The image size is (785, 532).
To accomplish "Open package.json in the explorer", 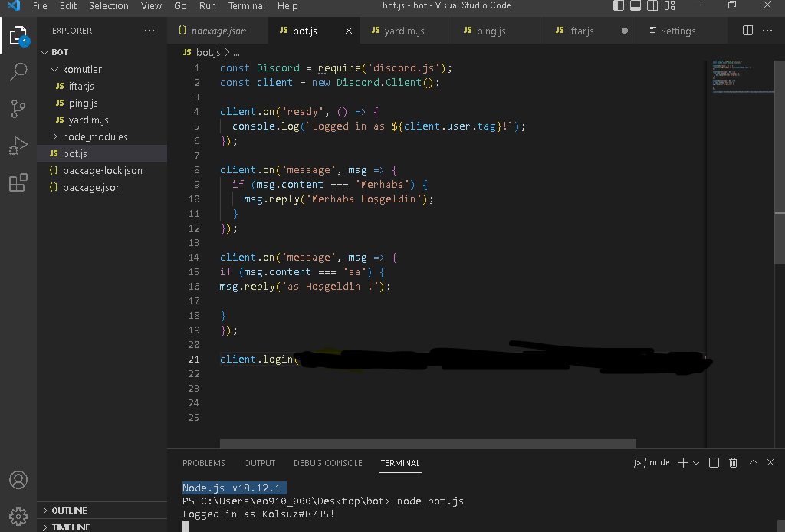I will pos(91,187).
